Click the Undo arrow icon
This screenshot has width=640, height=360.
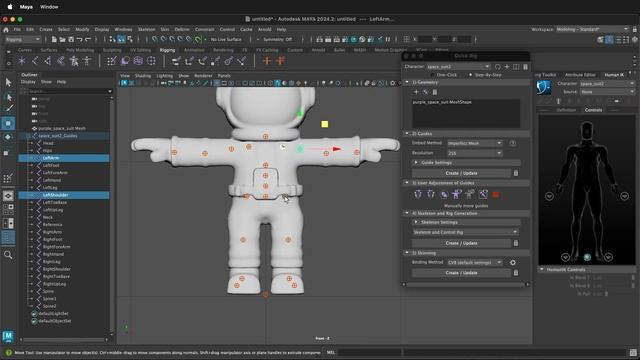80,40
